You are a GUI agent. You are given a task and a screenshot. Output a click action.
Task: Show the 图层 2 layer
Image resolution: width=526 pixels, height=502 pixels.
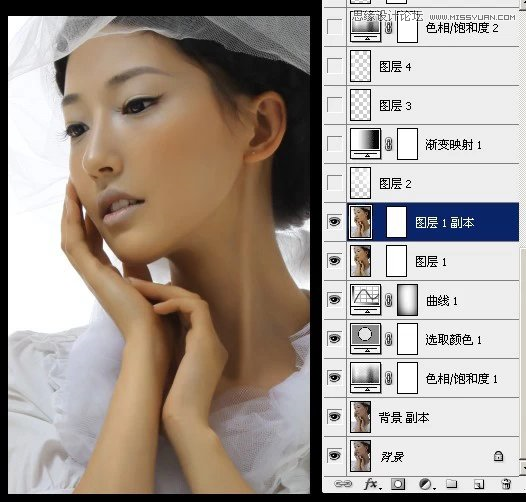click(334, 183)
